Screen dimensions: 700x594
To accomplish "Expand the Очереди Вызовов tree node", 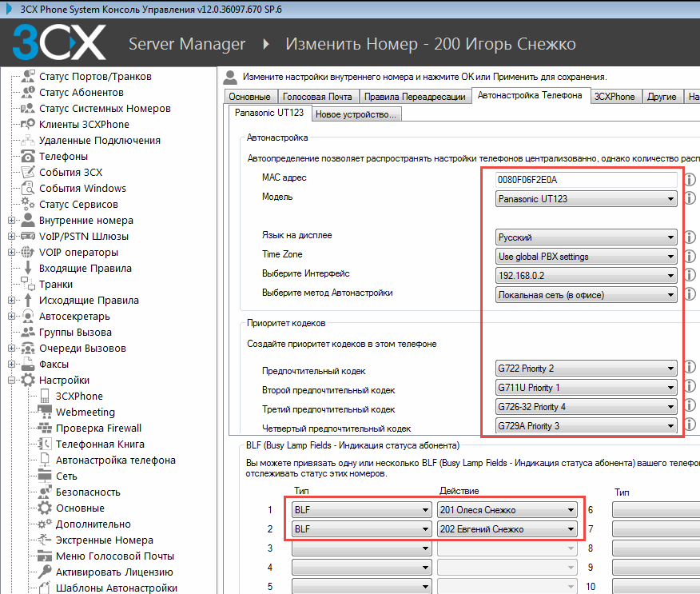I will pos(12,349).
